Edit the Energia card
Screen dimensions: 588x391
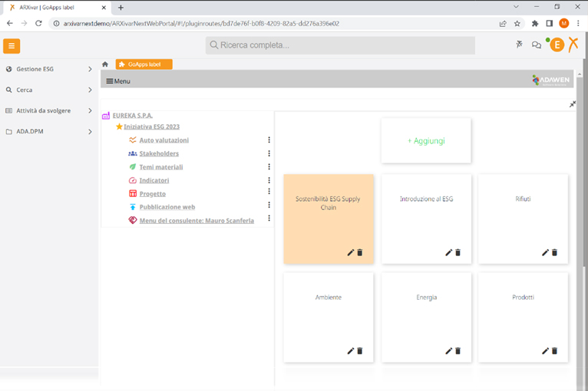point(449,351)
